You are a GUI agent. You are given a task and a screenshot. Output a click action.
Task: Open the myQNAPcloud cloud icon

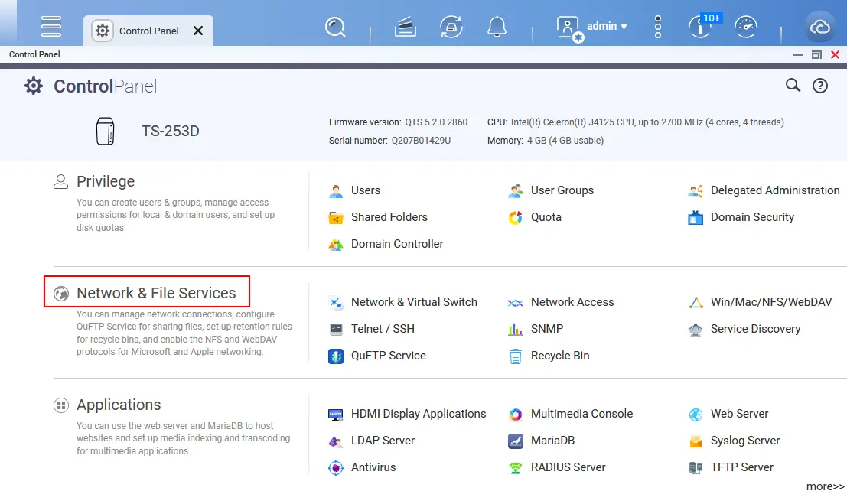(819, 27)
